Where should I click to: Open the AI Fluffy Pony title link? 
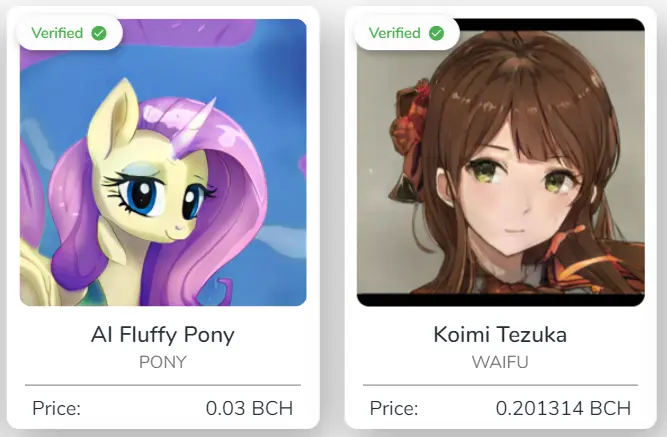pos(162,335)
